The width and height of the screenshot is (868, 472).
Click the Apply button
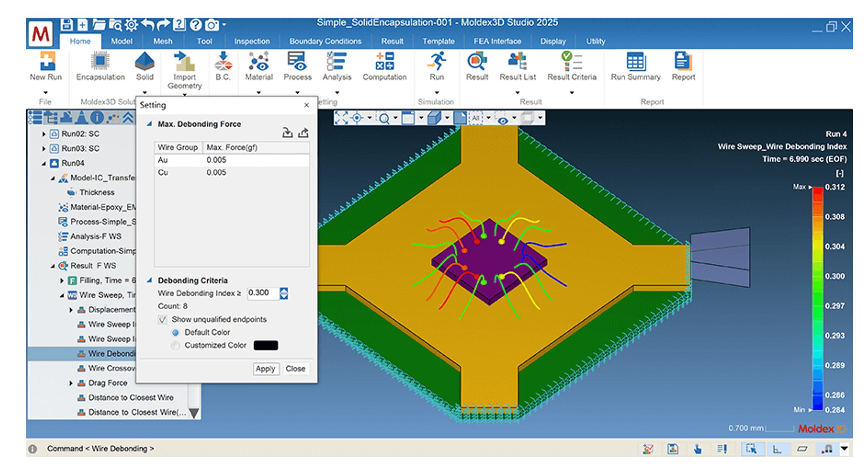[x=265, y=369]
